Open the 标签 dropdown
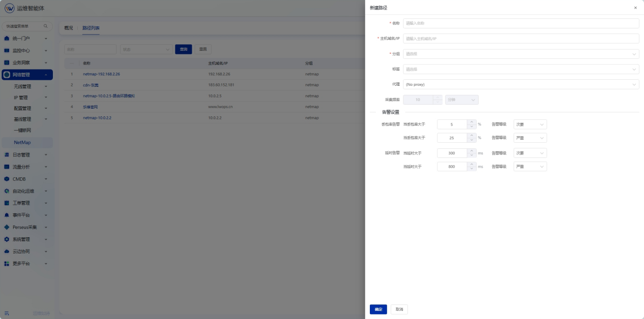Viewport: 644px width, 319px height. point(521,69)
